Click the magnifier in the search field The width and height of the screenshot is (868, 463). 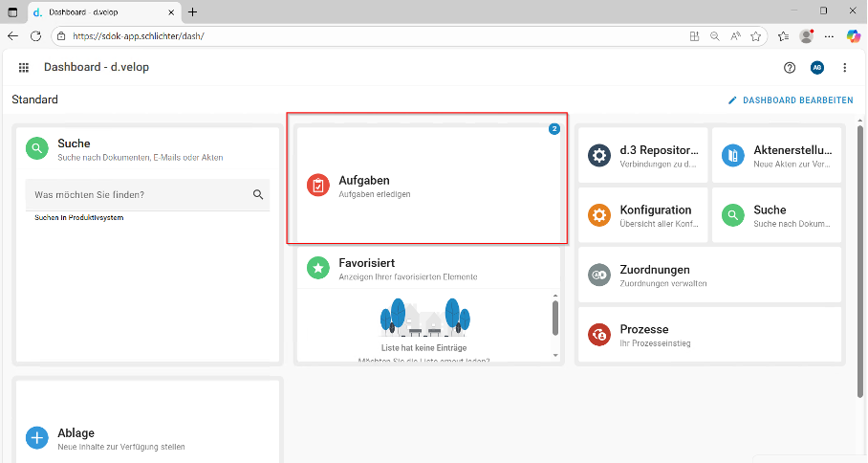point(258,194)
